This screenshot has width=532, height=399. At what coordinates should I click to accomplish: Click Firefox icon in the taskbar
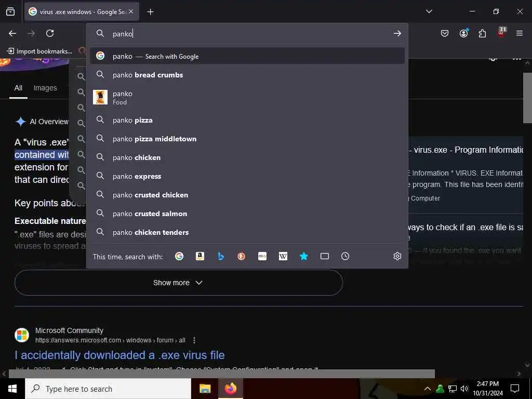(230, 389)
